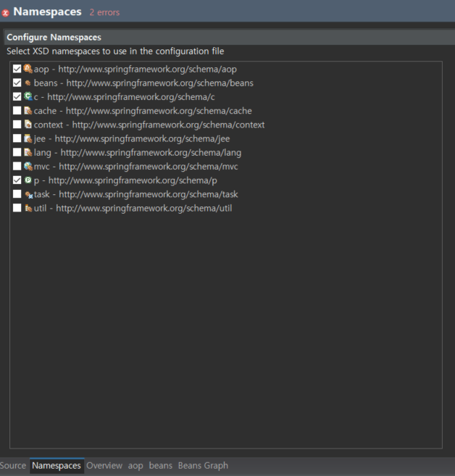Click the red error icon beside Namespaces
Image resolution: width=455 pixels, height=476 pixels.
click(x=5, y=13)
